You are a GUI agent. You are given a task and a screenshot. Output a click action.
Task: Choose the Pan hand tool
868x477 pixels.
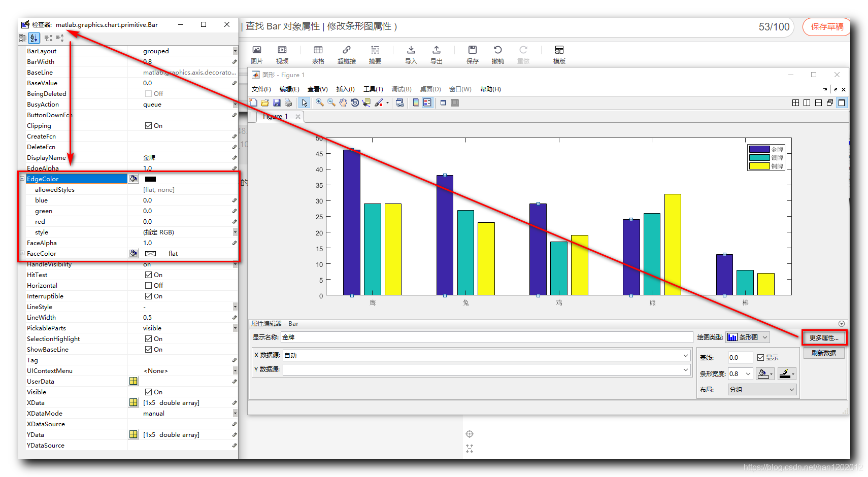point(343,103)
